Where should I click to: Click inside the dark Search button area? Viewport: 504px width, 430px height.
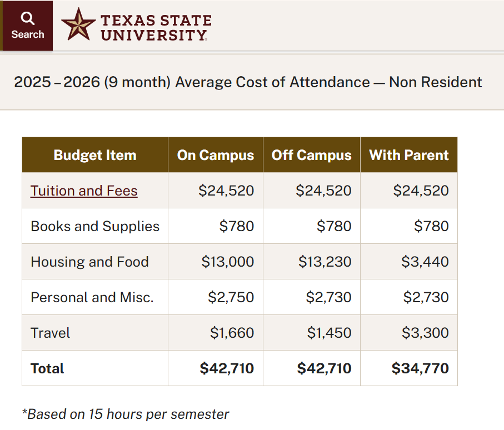tap(27, 25)
